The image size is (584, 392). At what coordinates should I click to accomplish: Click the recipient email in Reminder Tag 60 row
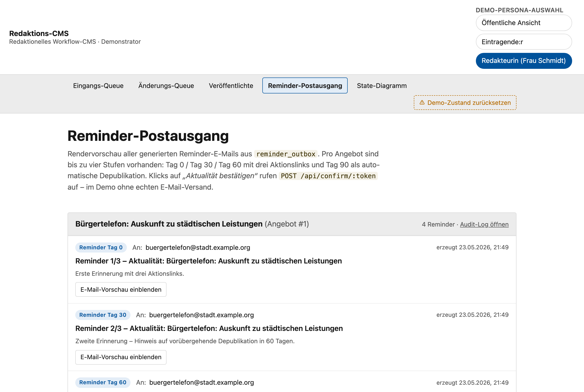pos(201,382)
